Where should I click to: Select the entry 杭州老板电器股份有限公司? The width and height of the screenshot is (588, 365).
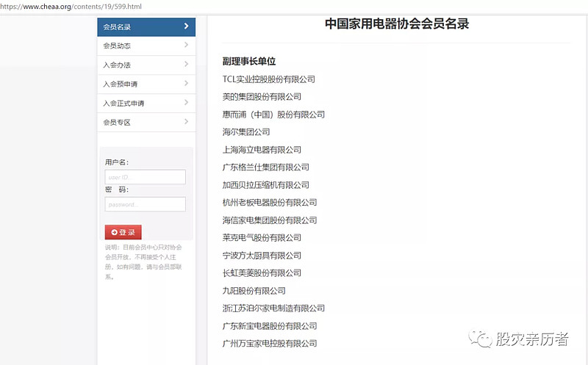[x=270, y=203]
